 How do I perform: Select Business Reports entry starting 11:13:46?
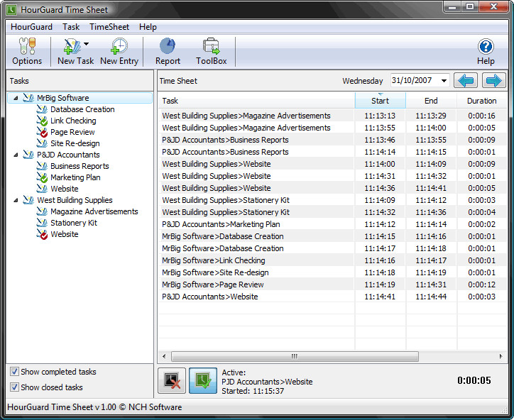[332, 140]
